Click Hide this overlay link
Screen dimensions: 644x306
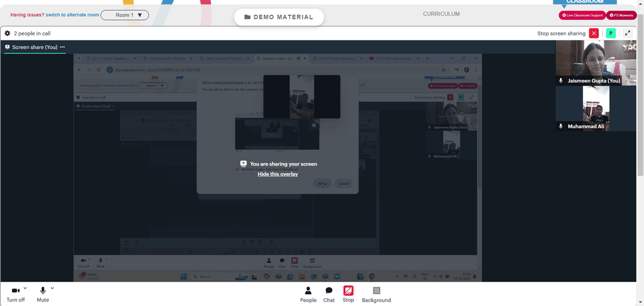(278, 174)
